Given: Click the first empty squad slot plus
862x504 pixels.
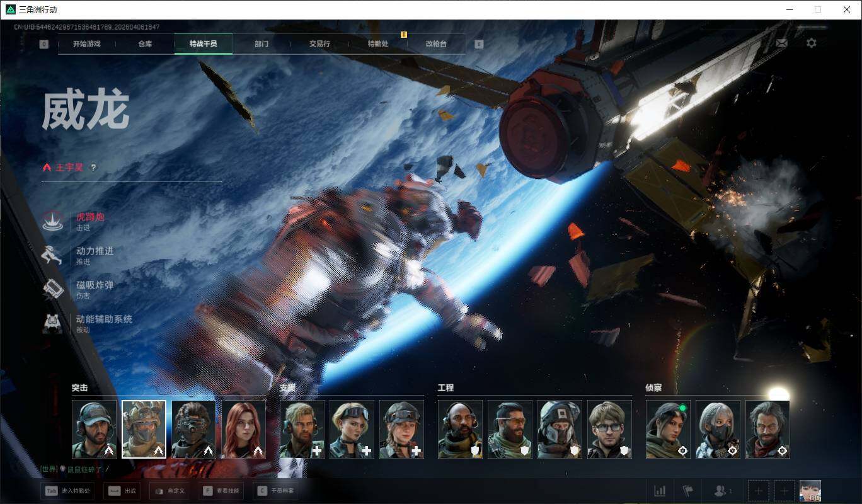Looking at the screenshot, I should click(759, 491).
